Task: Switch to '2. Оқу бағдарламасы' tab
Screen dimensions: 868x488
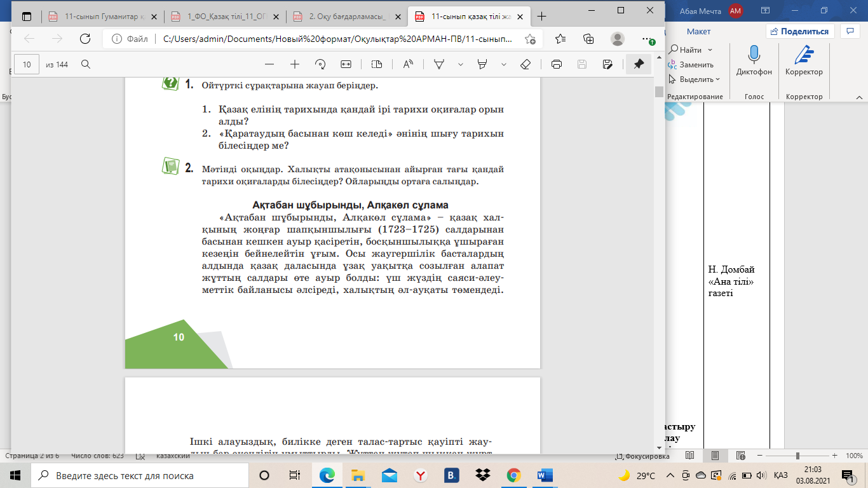Action: pos(348,17)
